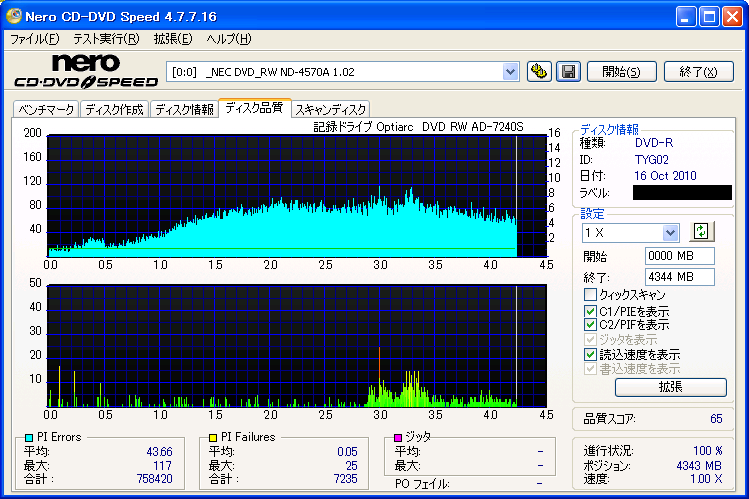Screen dimensions: 749x499
Task: Click the 開始(S) start button
Action: pos(621,72)
